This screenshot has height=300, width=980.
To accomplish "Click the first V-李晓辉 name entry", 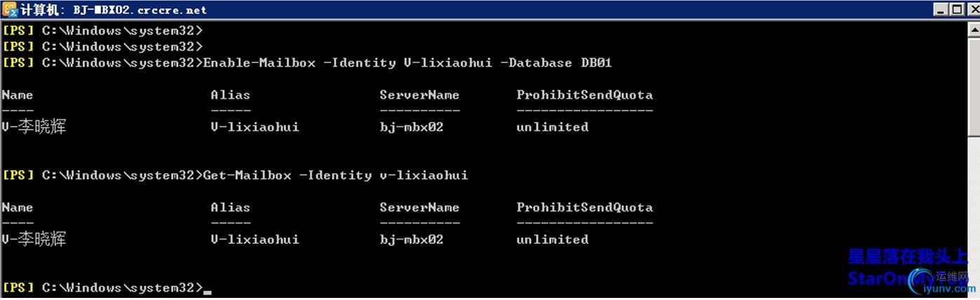I will point(34,127).
